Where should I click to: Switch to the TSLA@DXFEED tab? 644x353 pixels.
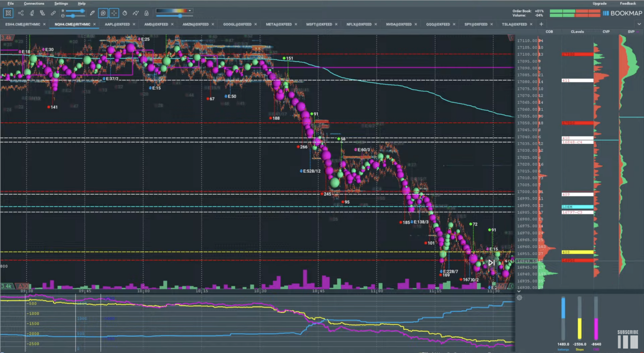pyautogui.click(x=514, y=24)
